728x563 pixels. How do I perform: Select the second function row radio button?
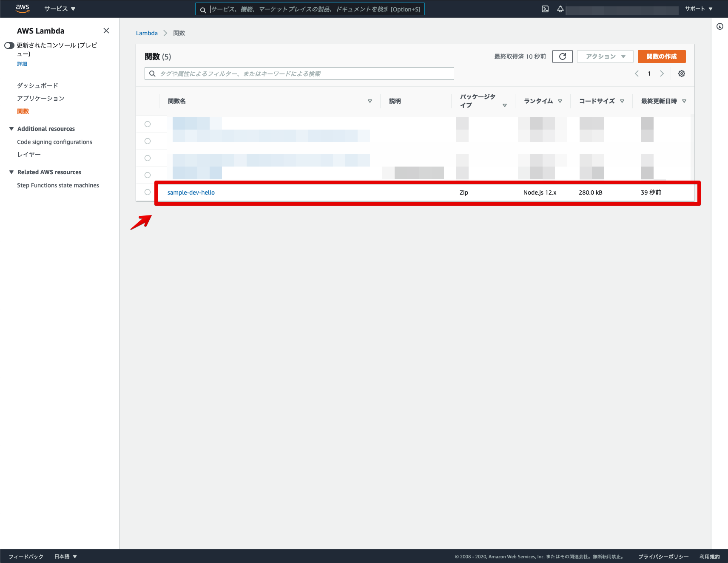(148, 141)
